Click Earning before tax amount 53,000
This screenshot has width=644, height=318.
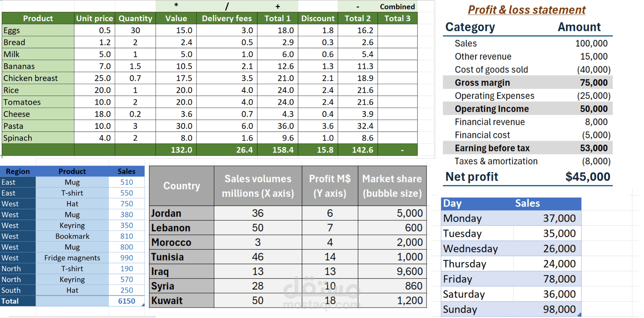[594, 148]
